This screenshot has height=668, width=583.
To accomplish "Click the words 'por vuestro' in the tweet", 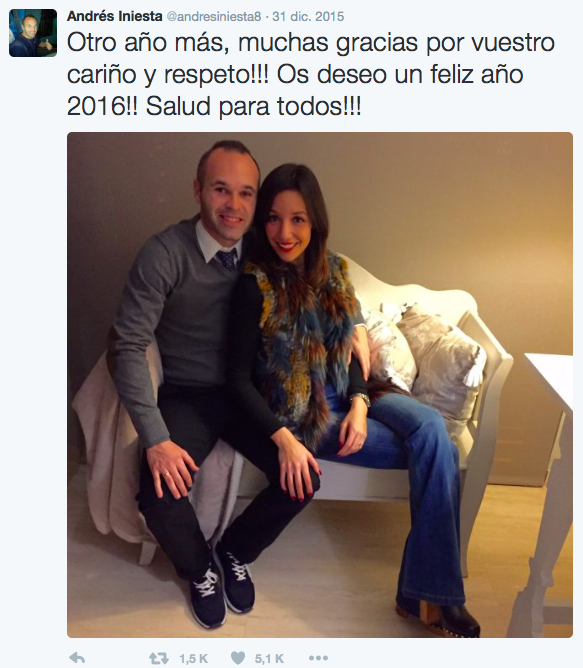I will coord(490,43).
